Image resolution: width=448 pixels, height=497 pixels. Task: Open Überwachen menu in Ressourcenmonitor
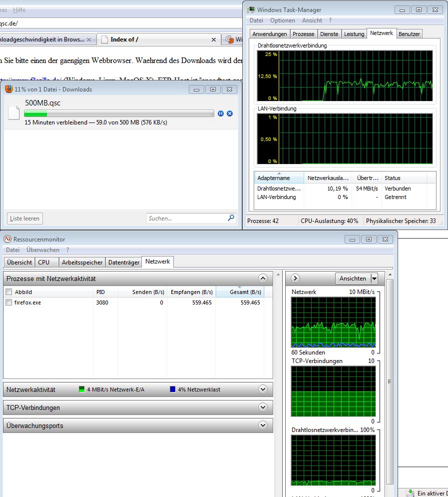click(x=43, y=250)
